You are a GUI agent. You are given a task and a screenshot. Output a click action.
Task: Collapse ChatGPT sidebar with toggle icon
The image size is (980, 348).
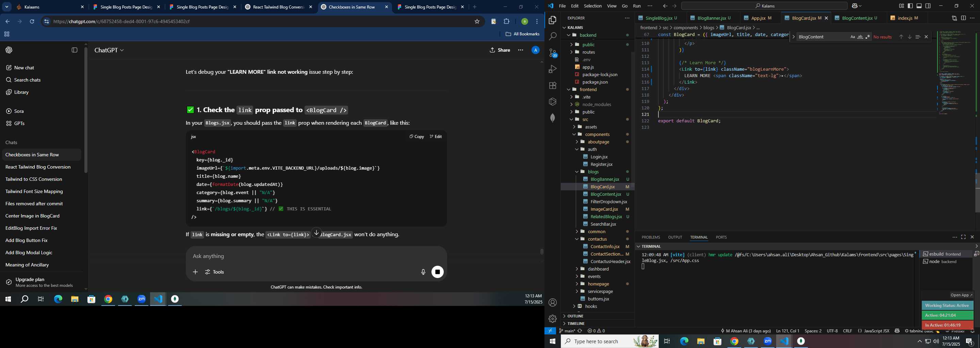coord(75,50)
